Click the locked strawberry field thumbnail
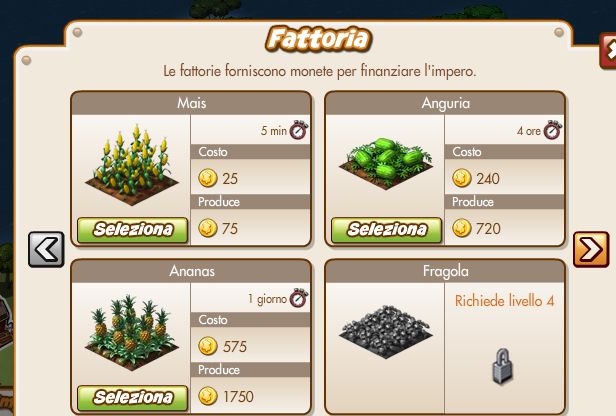 pos(386,331)
